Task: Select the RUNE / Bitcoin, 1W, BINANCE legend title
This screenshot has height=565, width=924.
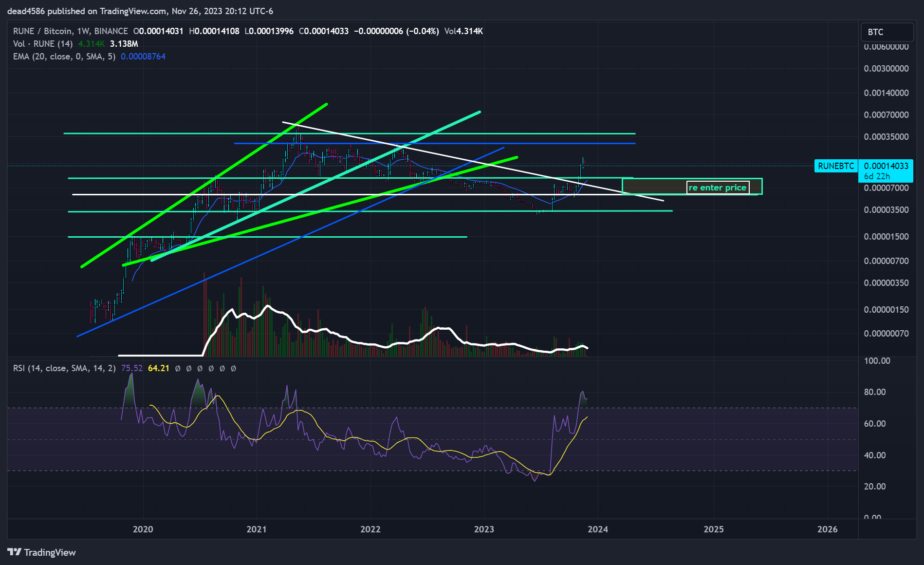Action: [71, 31]
